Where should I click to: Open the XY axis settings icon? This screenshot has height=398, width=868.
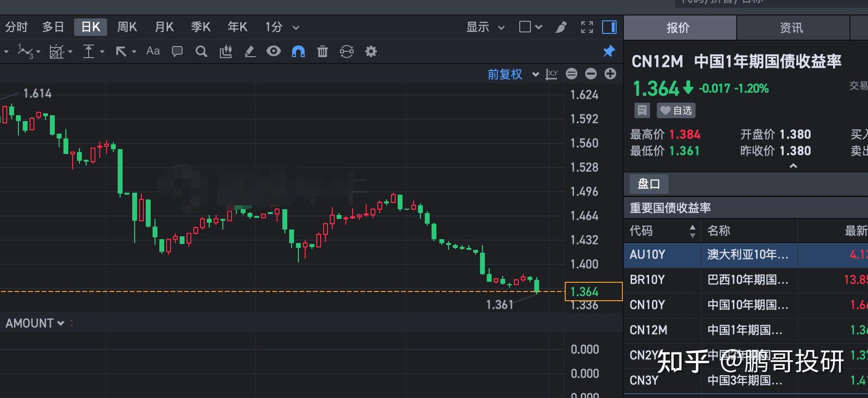552,74
